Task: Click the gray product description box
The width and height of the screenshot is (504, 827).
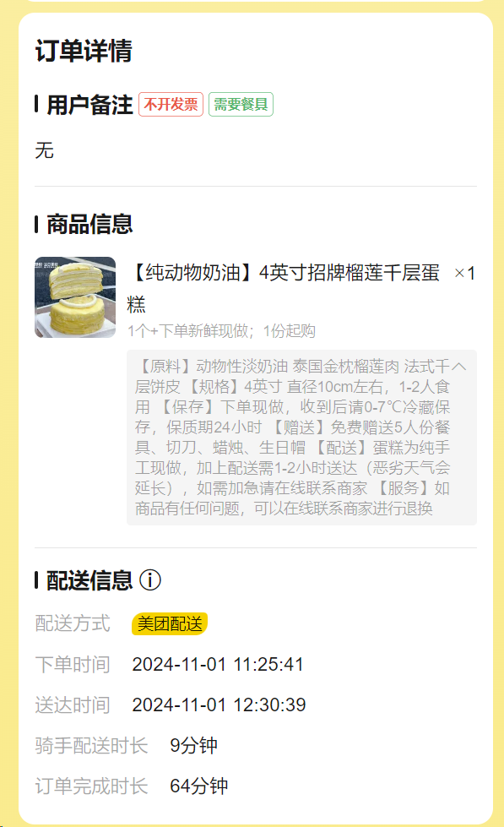Action: point(301,438)
